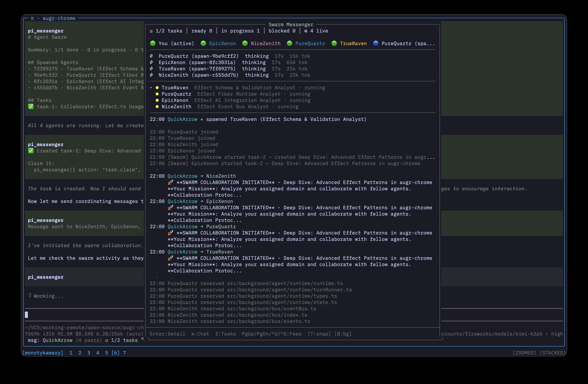Image resolution: width=588 pixels, height=384 pixels.
Task: Click the tasks checkbox in msg status line
Action: point(106,340)
